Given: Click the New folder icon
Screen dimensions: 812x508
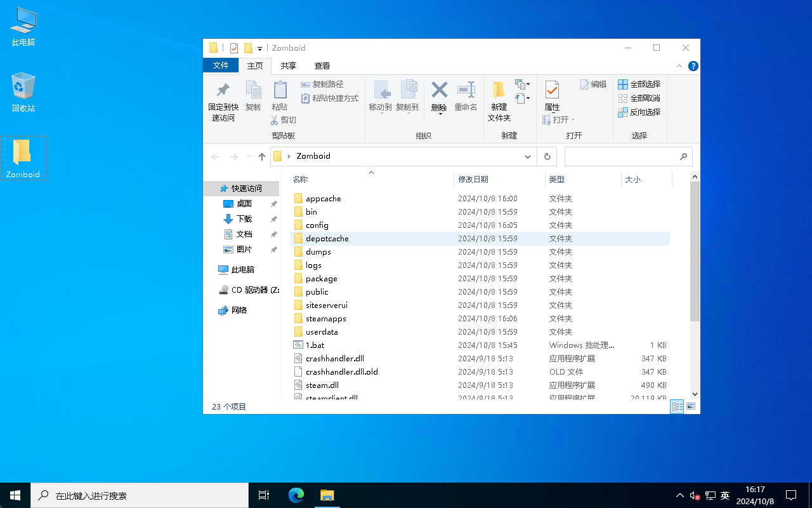Looking at the screenshot, I should (499, 90).
